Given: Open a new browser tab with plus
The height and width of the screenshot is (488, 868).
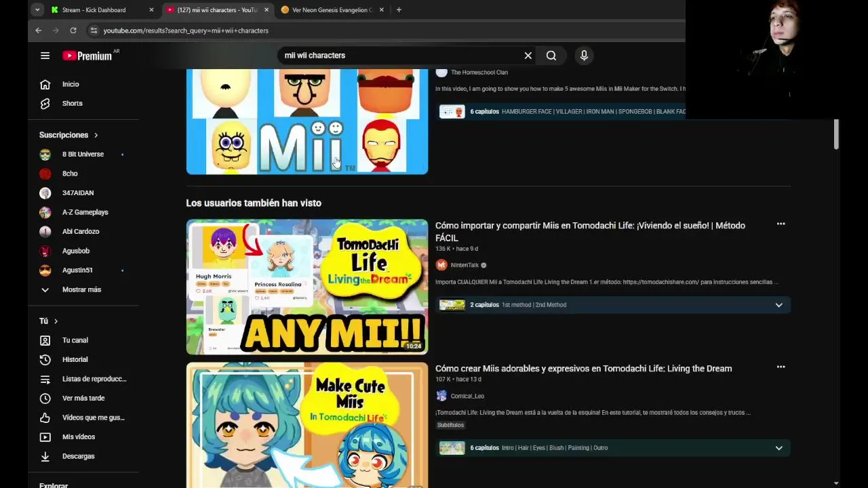Looking at the screenshot, I should [x=399, y=10].
